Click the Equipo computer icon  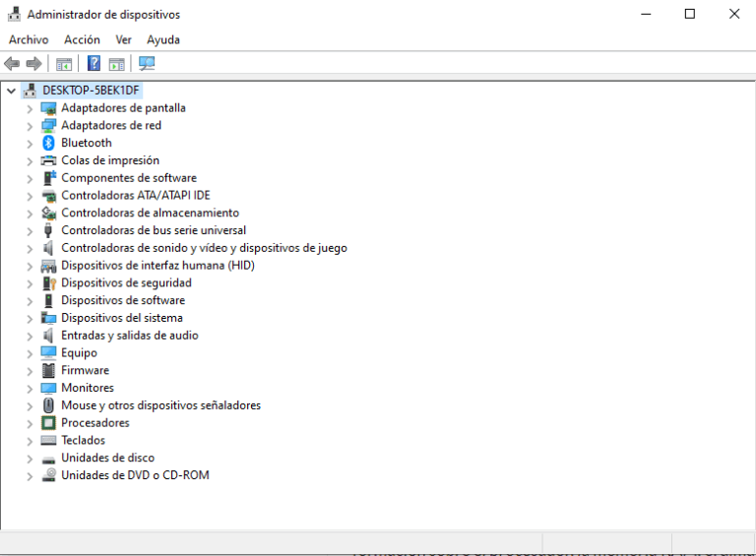click(x=48, y=352)
